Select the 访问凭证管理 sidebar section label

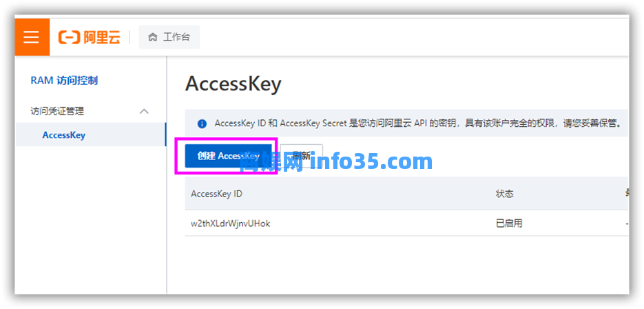point(57,111)
